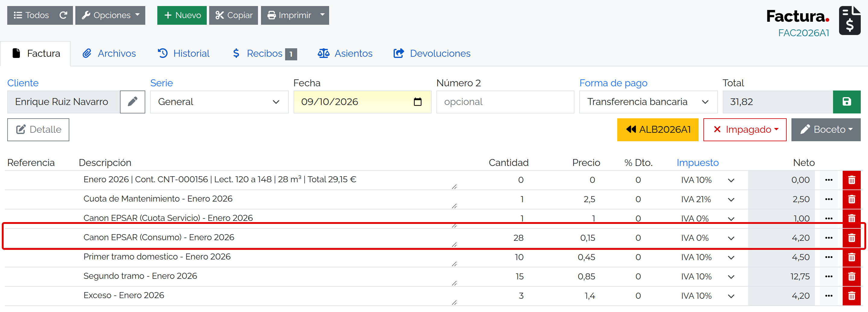
Task: Open more options for Canon EPSAR (Consumo) line
Action: (x=829, y=238)
